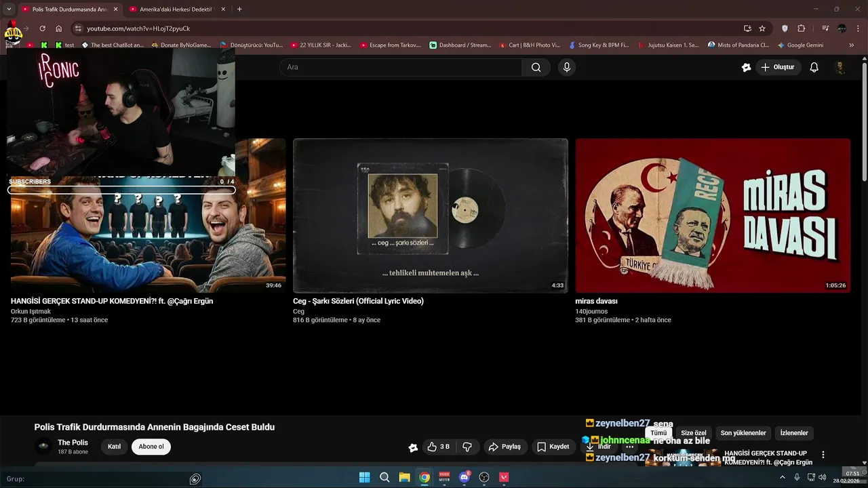
Task: Click the taskbar microphone tray icon
Action: click(x=797, y=477)
